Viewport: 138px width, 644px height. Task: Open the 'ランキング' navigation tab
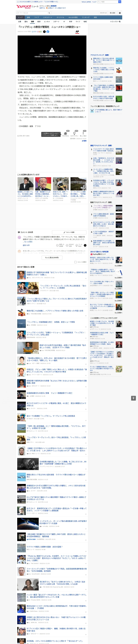pos(86,17)
